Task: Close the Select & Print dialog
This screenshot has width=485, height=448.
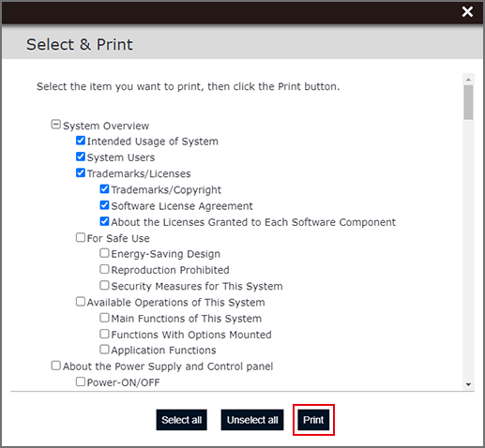Action: click(x=467, y=12)
